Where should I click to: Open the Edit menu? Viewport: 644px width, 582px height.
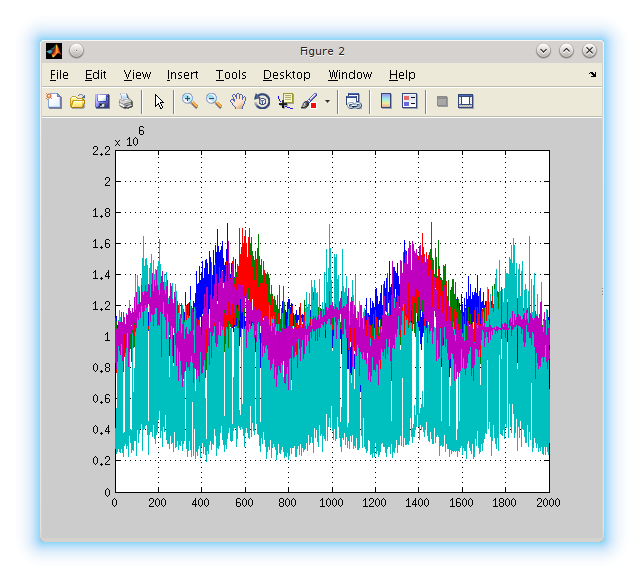95,75
